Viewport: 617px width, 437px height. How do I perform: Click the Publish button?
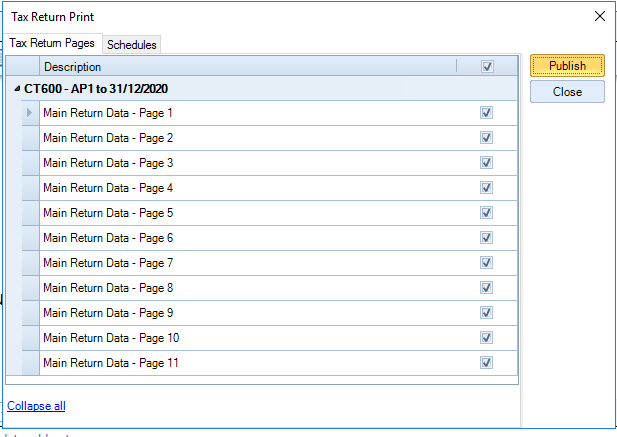pyautogui.click(x=567, y=66)
